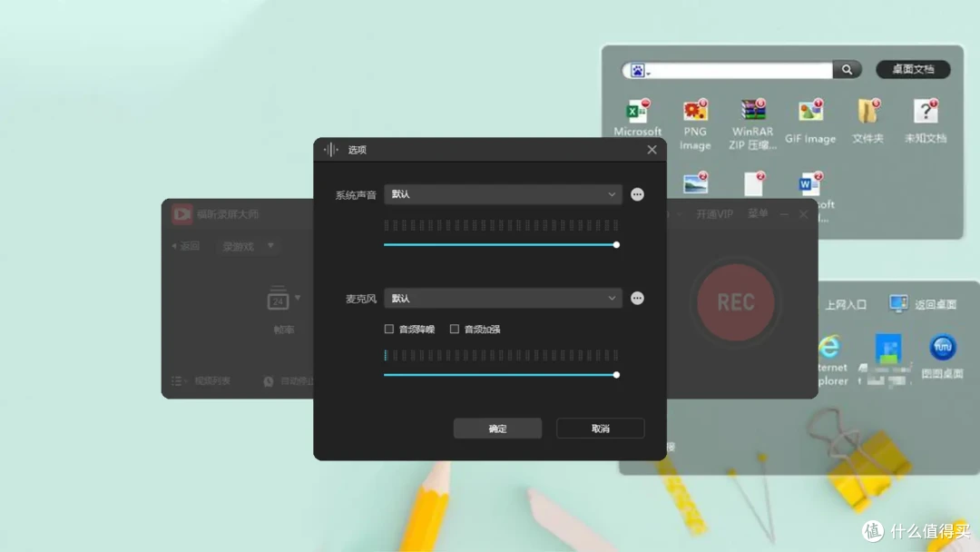Open Microsoft Word category icon
Viewport: 980px width, 552px height.
(810, 183)
